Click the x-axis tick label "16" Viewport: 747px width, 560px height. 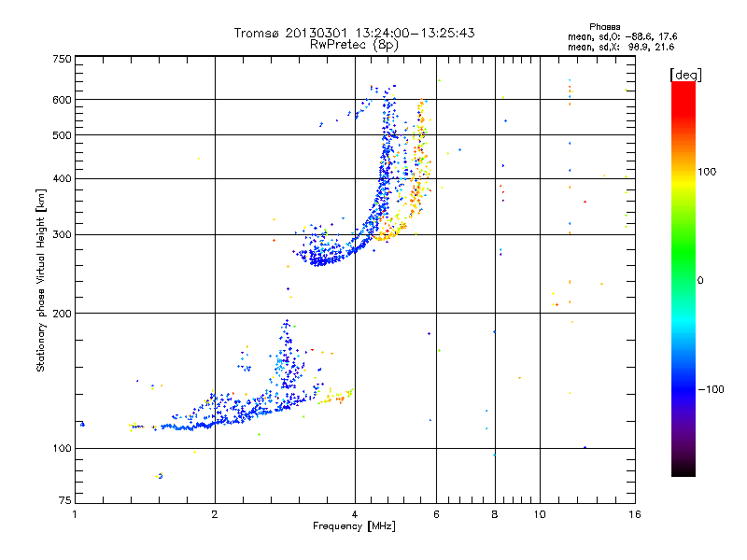point(635,514)
